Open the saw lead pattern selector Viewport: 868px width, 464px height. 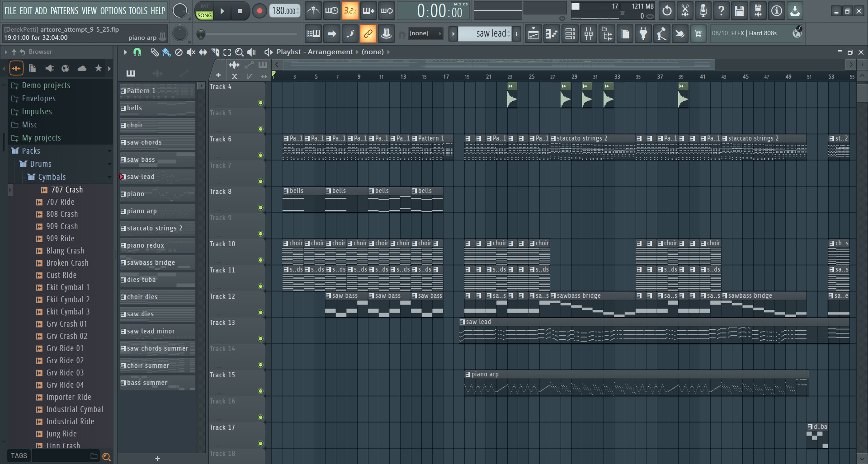485,33
